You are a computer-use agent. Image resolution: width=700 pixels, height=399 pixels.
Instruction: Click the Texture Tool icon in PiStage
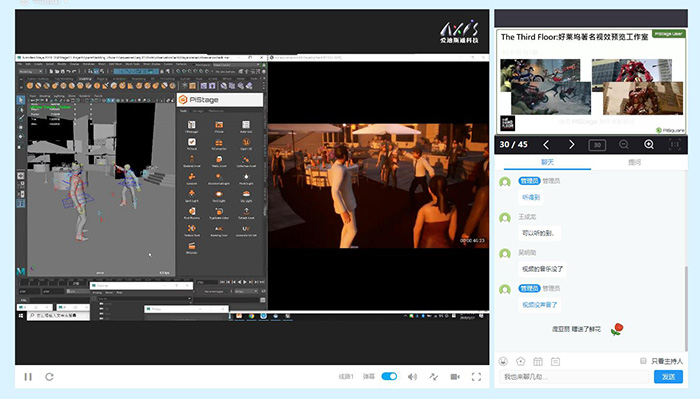[x=192, y=230]
